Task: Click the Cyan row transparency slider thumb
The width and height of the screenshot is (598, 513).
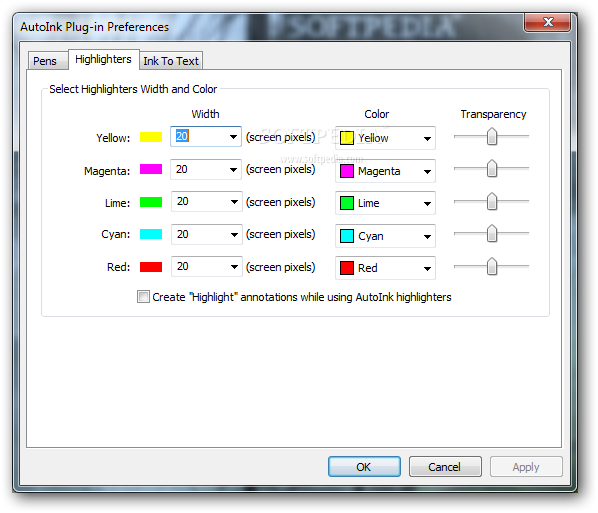Action: coord(492,233)
